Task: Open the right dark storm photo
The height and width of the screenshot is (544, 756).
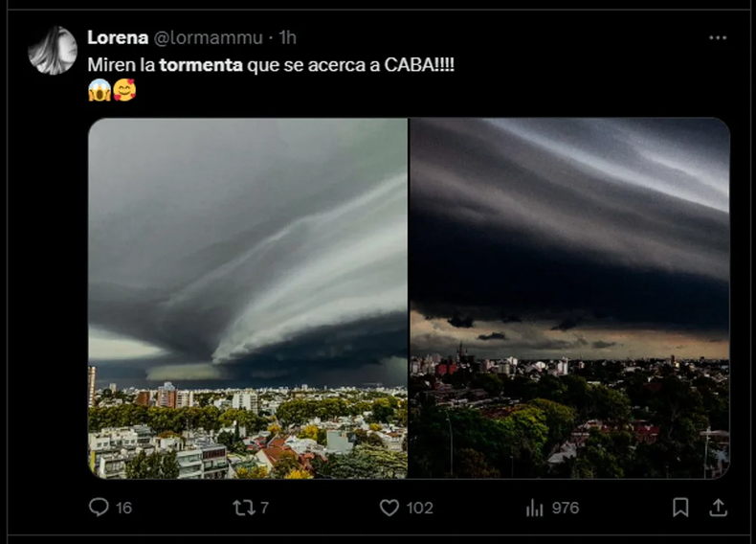Action: pos(569,298)
